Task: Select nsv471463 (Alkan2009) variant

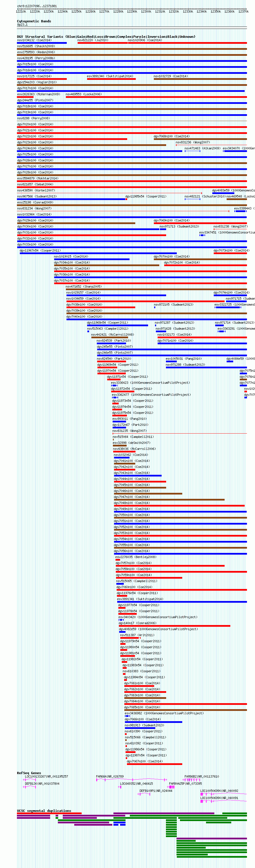Action: tap(202, 148)
